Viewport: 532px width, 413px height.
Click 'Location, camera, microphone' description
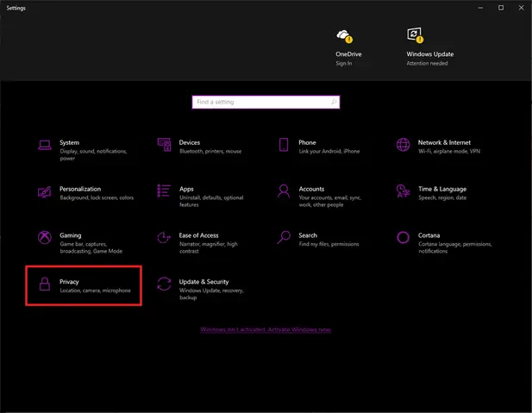click(96, 291)
